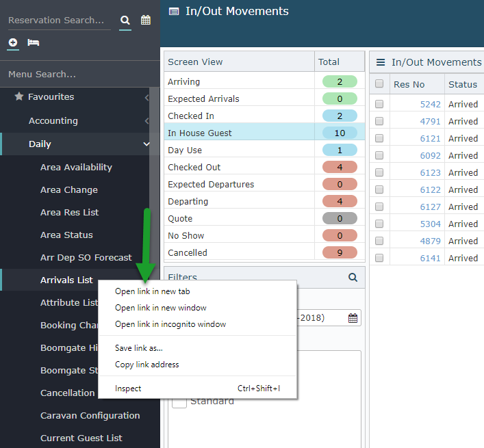Open the hamburger menu in In/Out Movements panel
Viewport: 484px width, 448px height.
381,62
